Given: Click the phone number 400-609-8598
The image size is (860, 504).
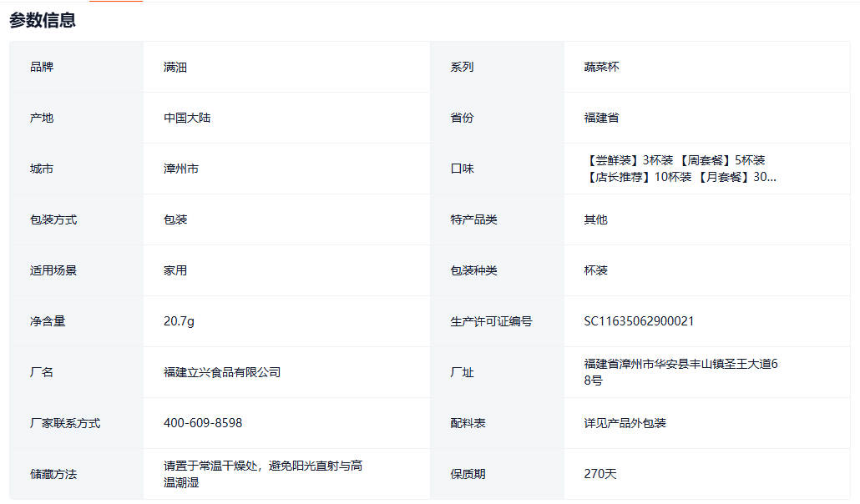Looking at the screenshot, I should (203, 423).
